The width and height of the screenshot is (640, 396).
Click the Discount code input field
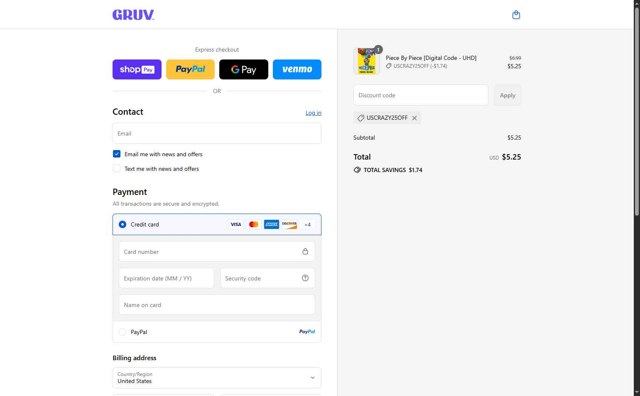tap(421, 95)
